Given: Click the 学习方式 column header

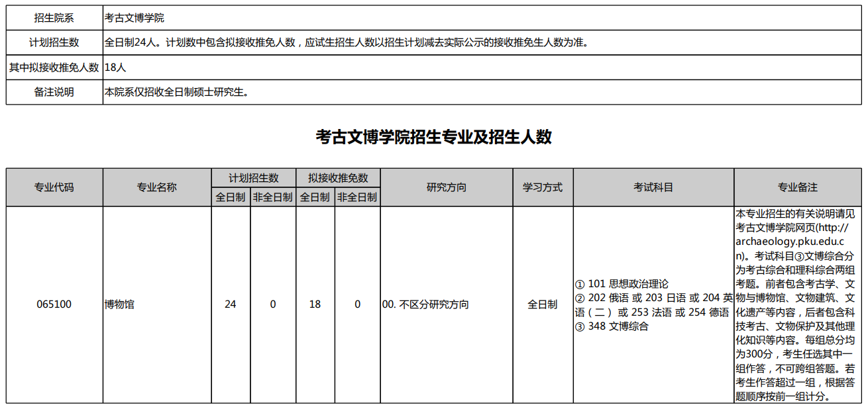Looking at the screenshot, I should (542, 187).
